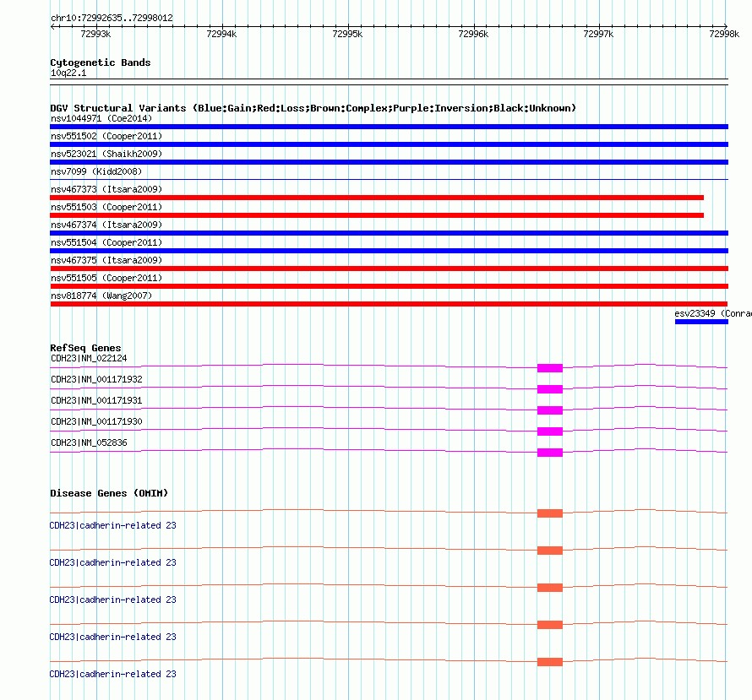
Task: Click the 72995k ruler tick label
Action: click(x=347, y=34)
